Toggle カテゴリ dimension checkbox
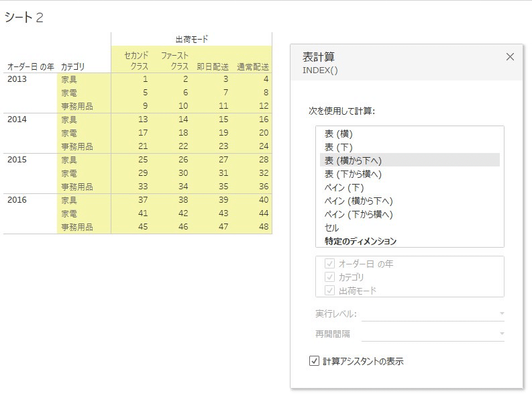 coord(329,277)
